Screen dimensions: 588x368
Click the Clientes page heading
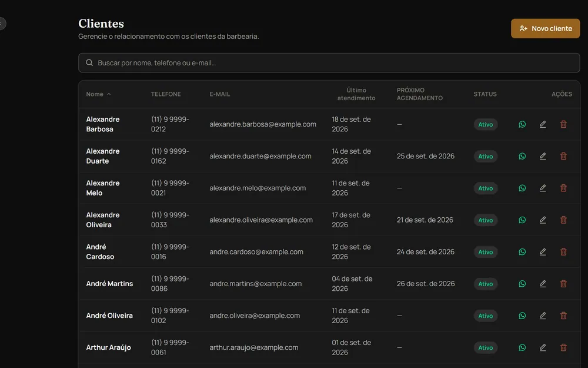click(x=101, y=24)
